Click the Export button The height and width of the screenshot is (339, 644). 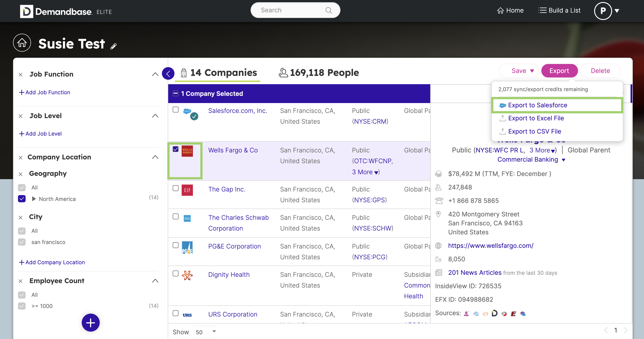(x=559, y=71)
